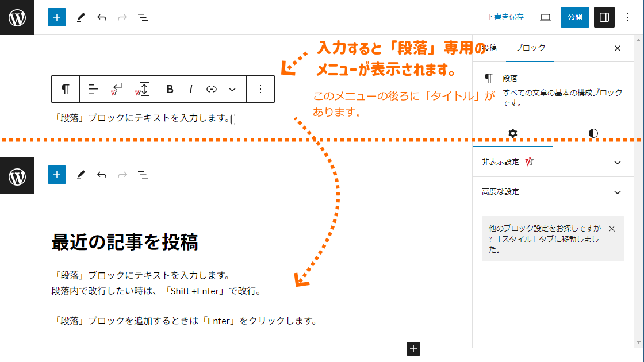Insert a link via block toolbar
Image resolution: width=644 pixels, height=362 pixels.
click(211, 89)
